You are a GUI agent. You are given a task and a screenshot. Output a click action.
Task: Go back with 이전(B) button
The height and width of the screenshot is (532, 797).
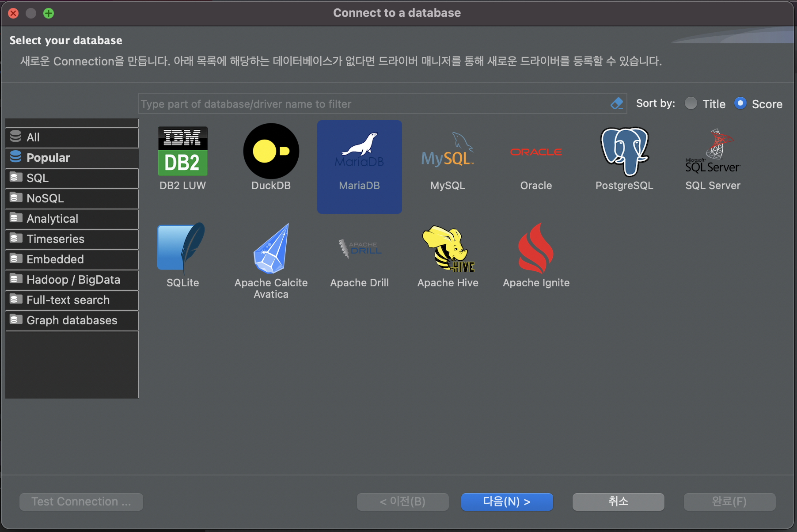[403, 502]
